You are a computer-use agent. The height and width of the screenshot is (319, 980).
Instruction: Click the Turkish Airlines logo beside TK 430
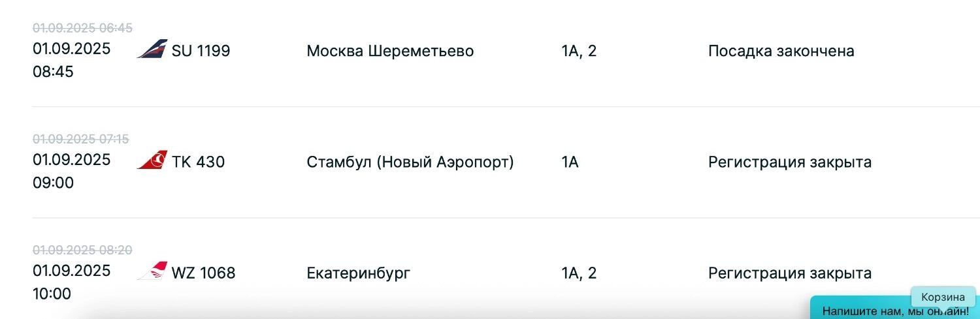152,160
